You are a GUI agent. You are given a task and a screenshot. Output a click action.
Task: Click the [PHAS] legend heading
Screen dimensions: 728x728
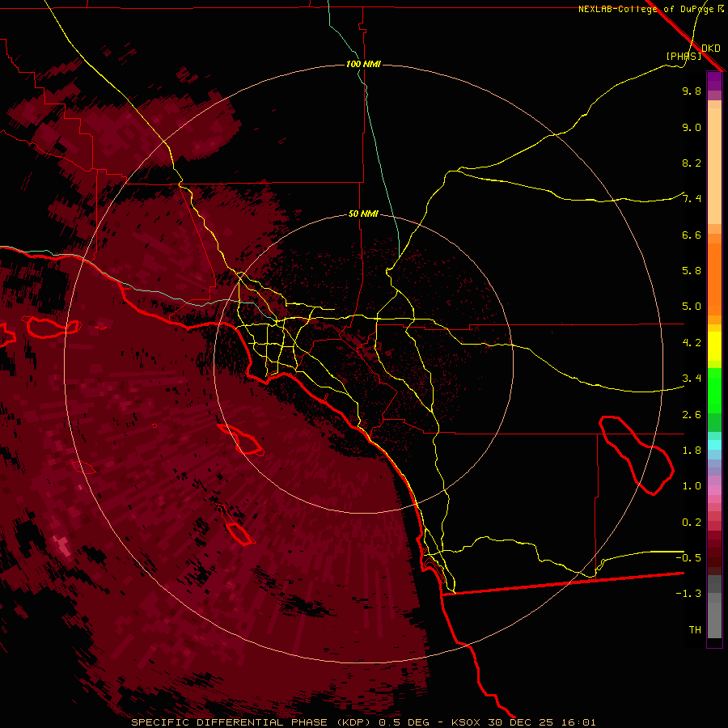(x=684, y=56)
